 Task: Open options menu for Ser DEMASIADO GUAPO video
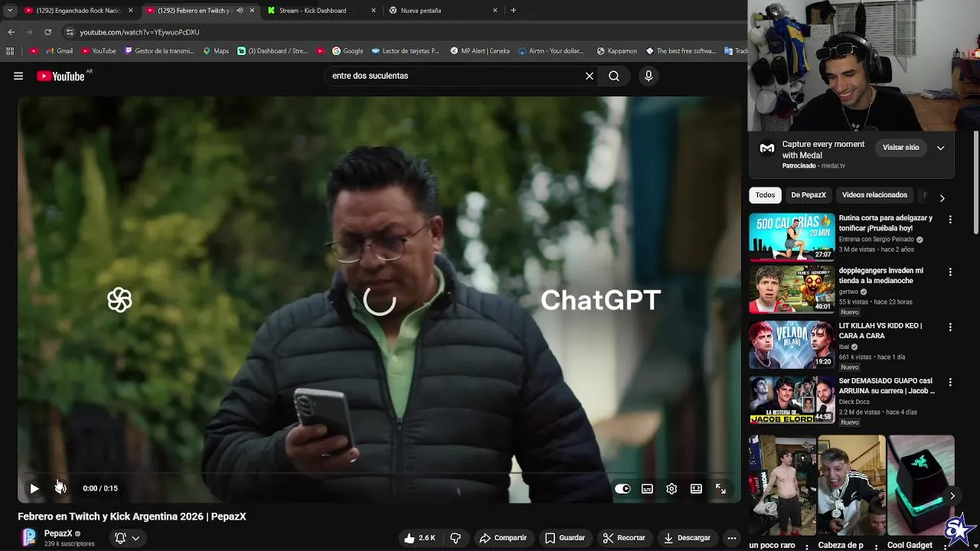click(950, 382)
